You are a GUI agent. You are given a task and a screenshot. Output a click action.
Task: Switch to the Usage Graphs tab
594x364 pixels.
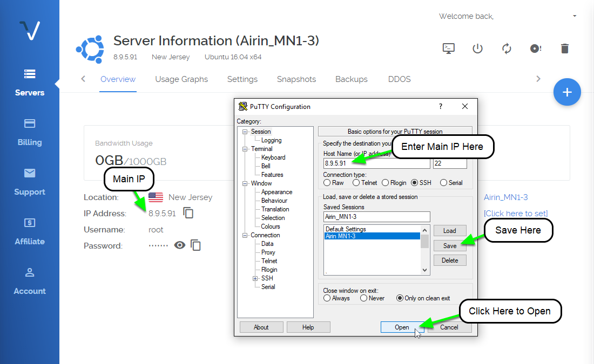181,79
